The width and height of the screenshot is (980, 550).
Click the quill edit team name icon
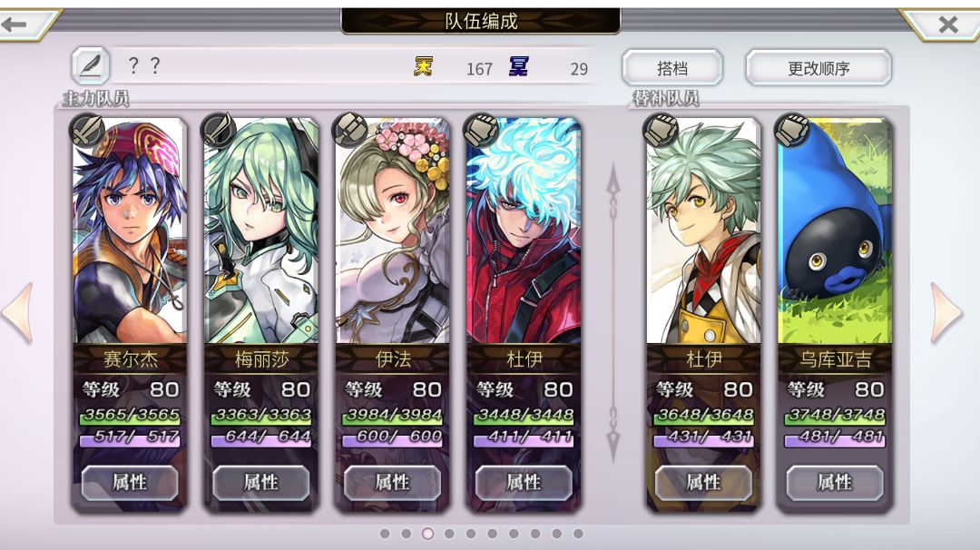coord(91,65)
